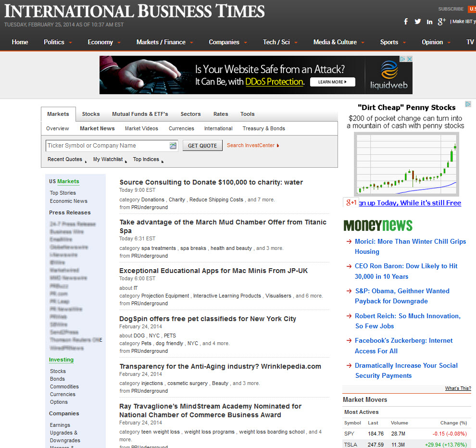Image resolution: width=476 pixels, height=448 pixels.
Task: Switch to the Stocks tab
Action: click(91, 114)
